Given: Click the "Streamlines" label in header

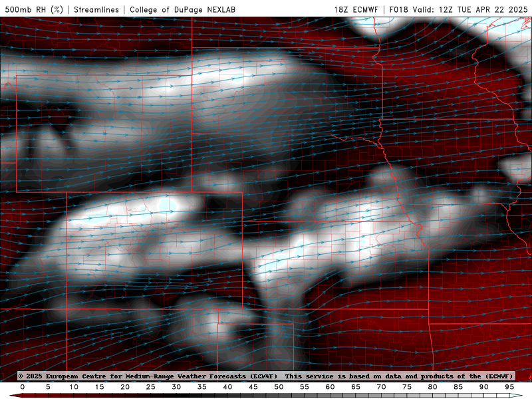Looking at the screenshot, I should point(96,9).
